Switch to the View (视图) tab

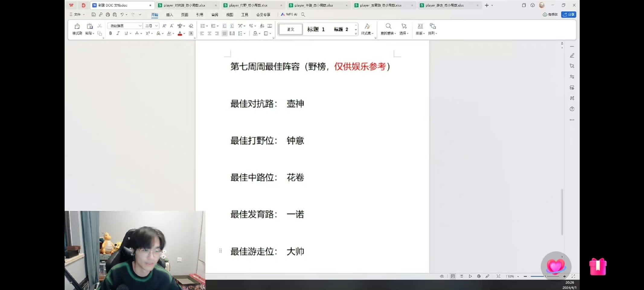[x=230, y=14]
